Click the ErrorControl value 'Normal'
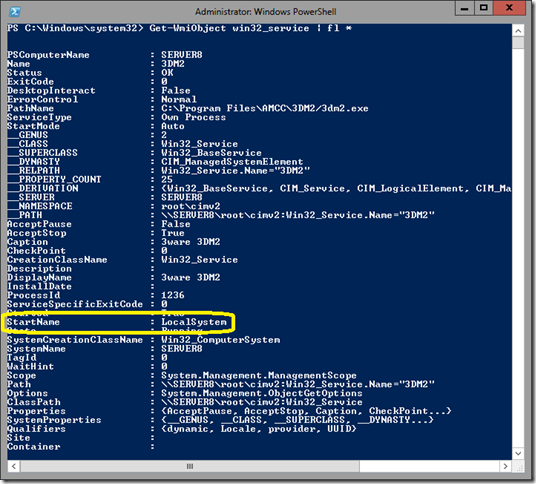Viewport: 536px width, 484px height. pyautogui.click(x=179, y=99)
